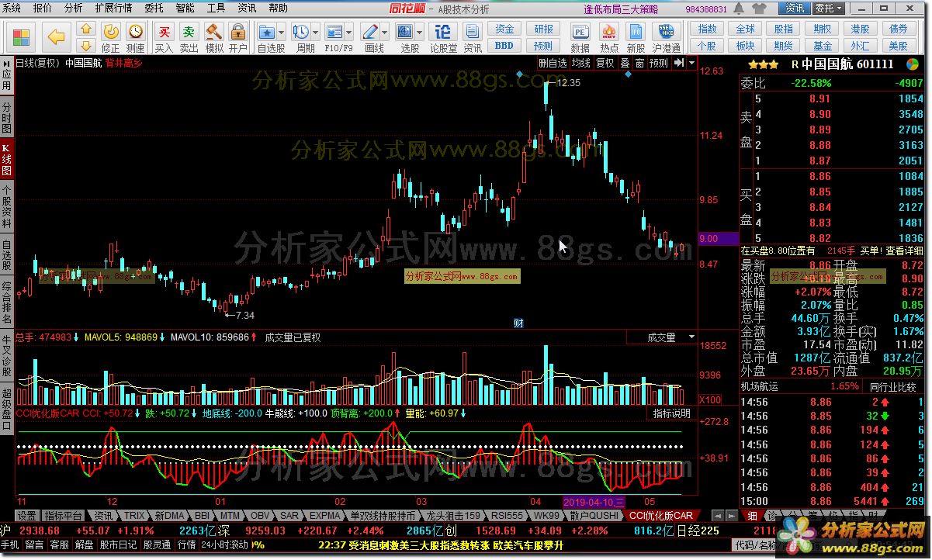
Task: Open the PE 数据 data icon
Action: coord(580,36)
